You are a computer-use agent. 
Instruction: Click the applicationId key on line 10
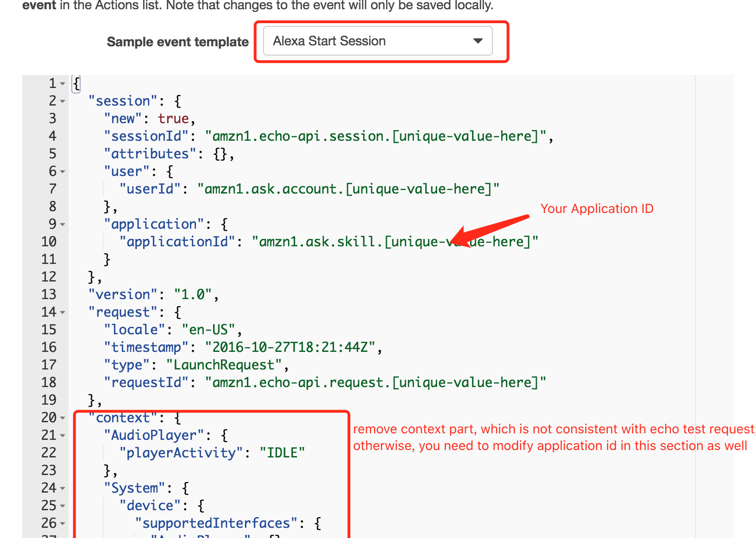[177, 242]
